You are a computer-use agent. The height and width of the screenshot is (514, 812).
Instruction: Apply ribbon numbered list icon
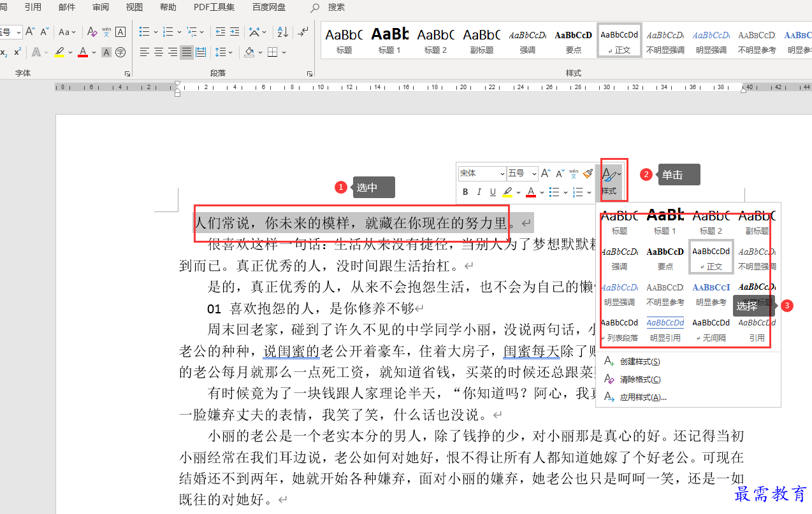pyautogui.click(x=168, y=32)
